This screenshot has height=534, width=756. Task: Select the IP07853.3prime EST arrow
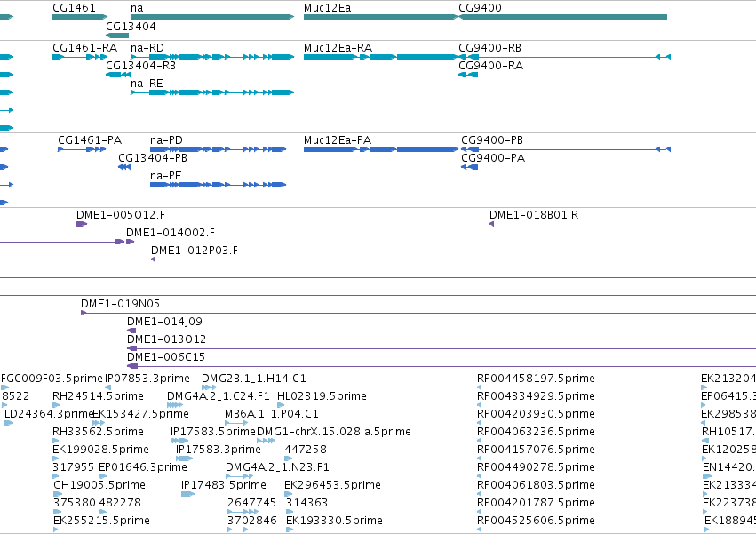(108, 387)
